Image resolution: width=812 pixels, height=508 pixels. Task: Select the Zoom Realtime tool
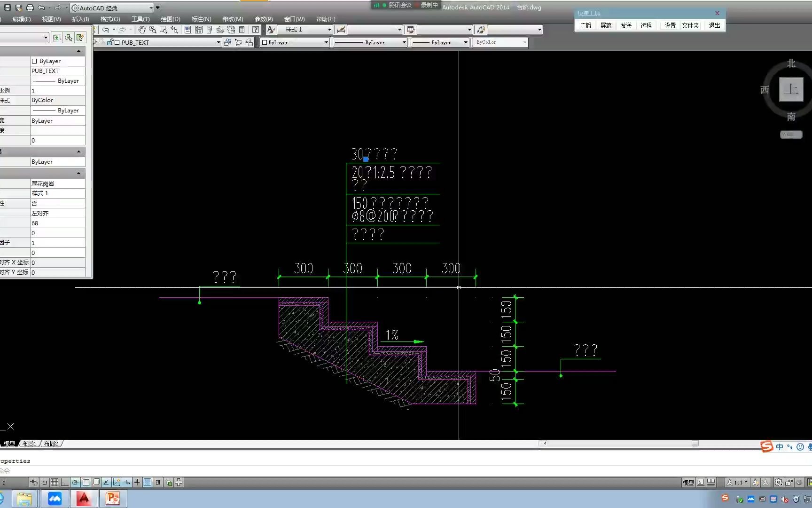click(153, 30)
